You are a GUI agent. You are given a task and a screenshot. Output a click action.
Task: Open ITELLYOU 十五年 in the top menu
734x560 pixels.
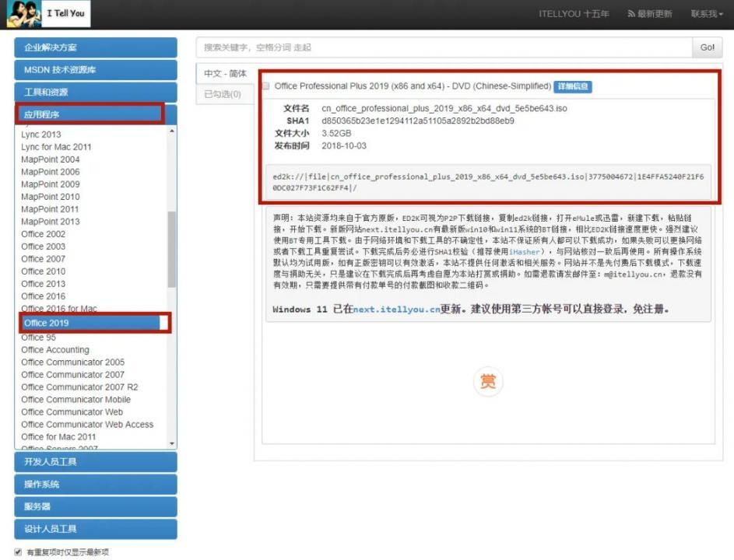pyautogui.click(x=574, y=14)
